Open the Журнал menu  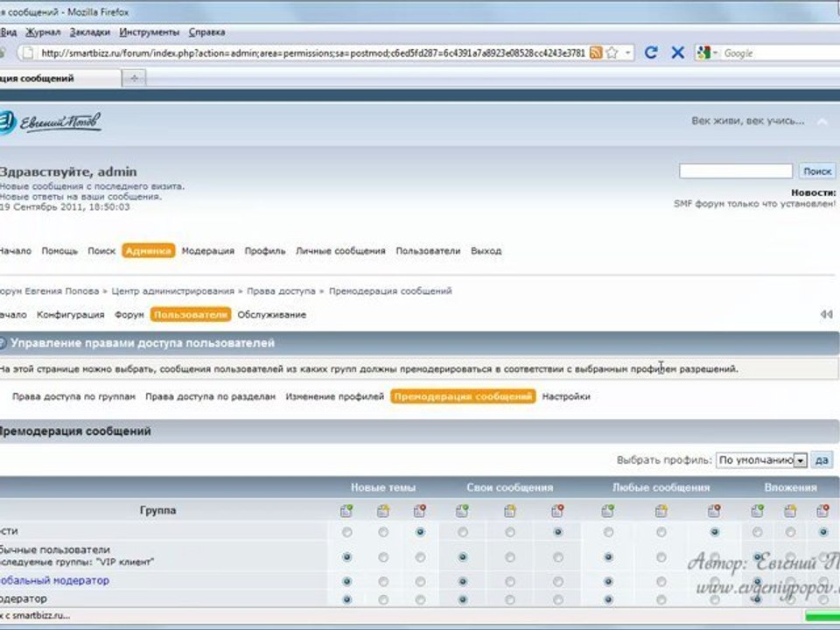pyautogui.click(x=43, y=32)
